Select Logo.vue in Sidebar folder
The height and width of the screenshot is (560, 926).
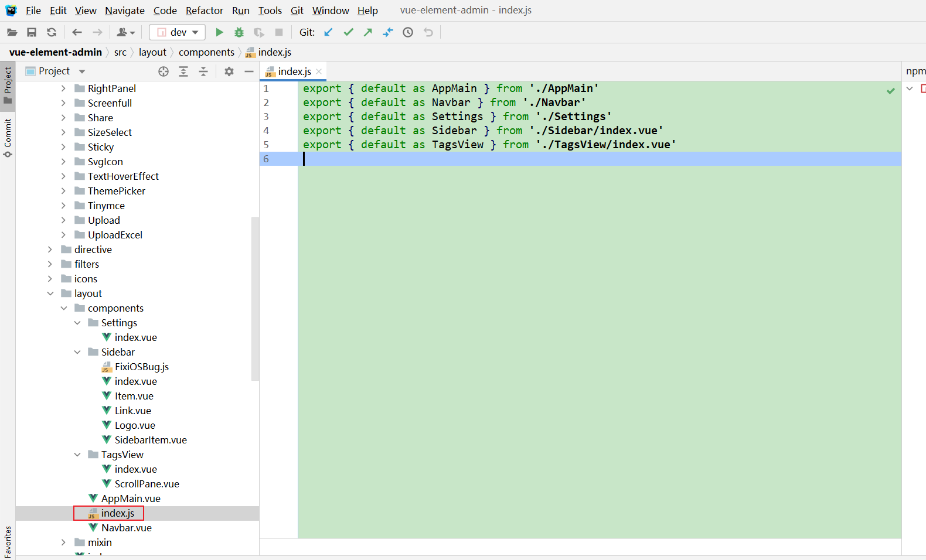click(x=135, y=425)
